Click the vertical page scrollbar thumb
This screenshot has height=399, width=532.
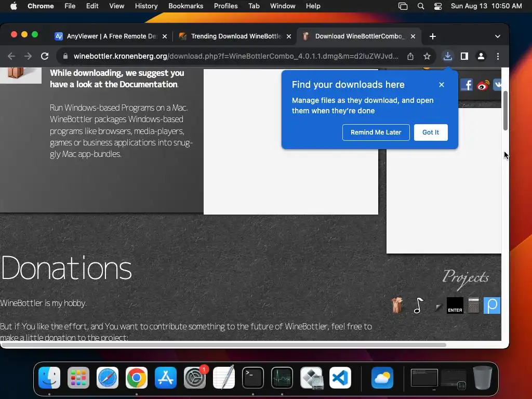(506, 111)
